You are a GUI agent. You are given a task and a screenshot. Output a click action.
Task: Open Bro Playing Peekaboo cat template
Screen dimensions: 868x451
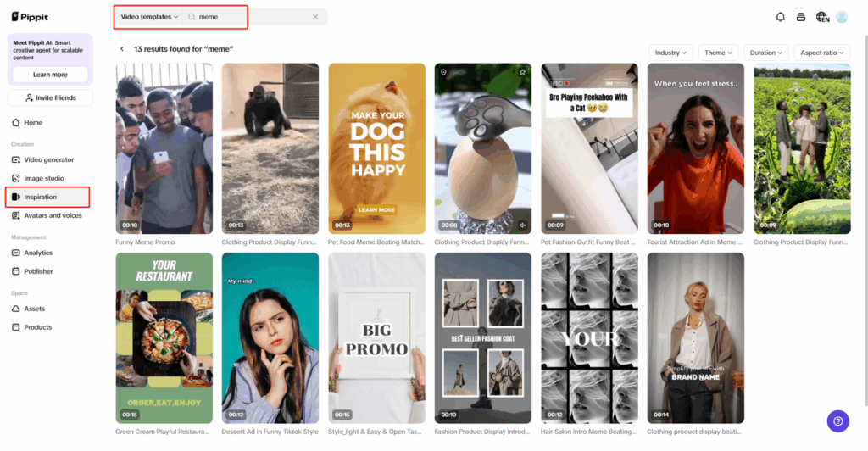[589, 148]
